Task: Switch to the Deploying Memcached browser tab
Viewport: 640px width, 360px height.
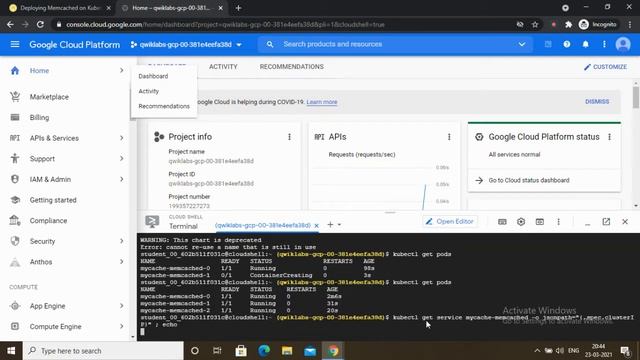Action: pyautogui.click(x=60, y=8)
